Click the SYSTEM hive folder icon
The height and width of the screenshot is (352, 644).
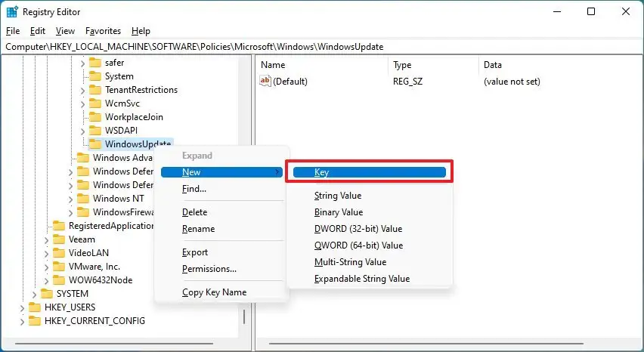(47, 294)
